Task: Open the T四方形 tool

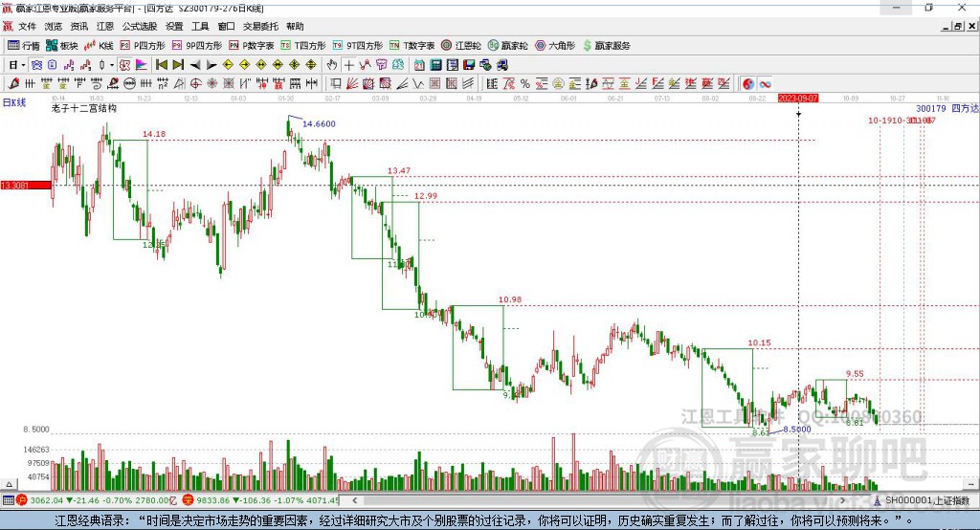Action: pos(303,46)
